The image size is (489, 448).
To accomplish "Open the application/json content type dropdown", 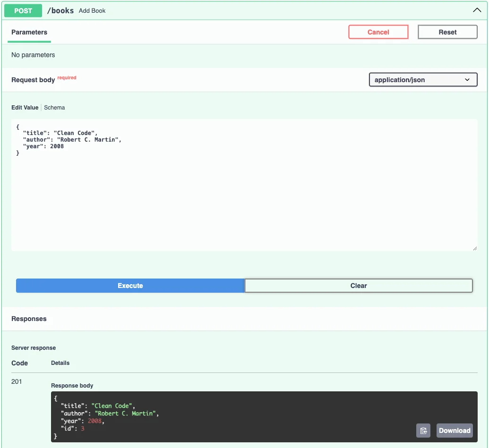I will pyautogui.click(x=423, y=80).
